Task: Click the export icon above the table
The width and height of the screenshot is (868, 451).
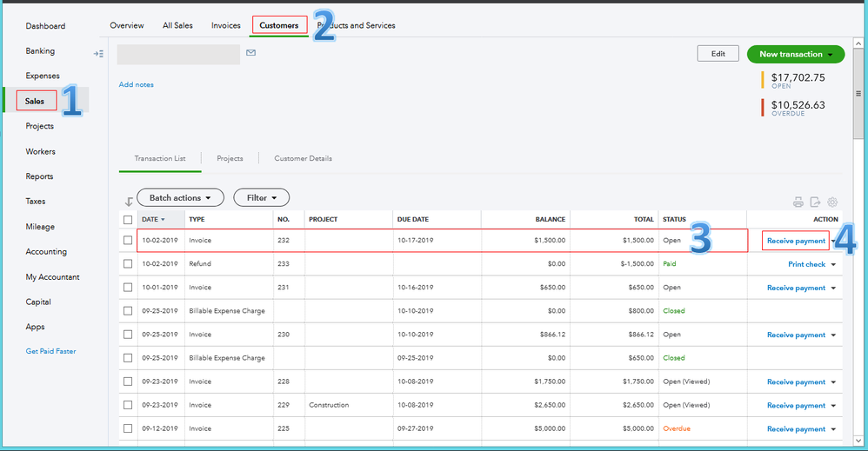Action: [x=815, y=202]
